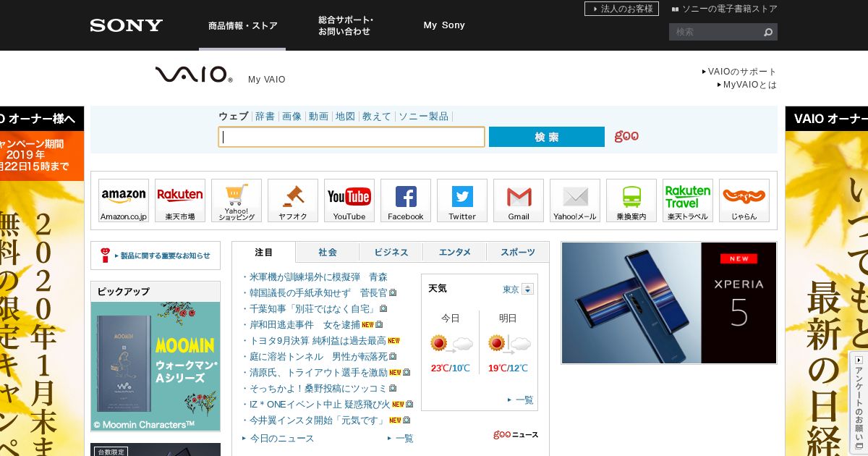Open the Yahoo Auctions gavel icon
Viewport: 868px width, 456px height.
tap(293, 200)
